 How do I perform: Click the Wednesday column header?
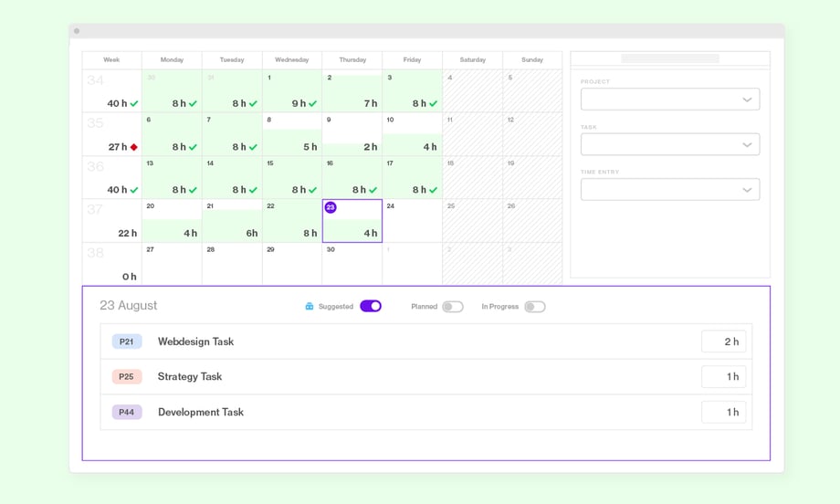pos(292,60)
